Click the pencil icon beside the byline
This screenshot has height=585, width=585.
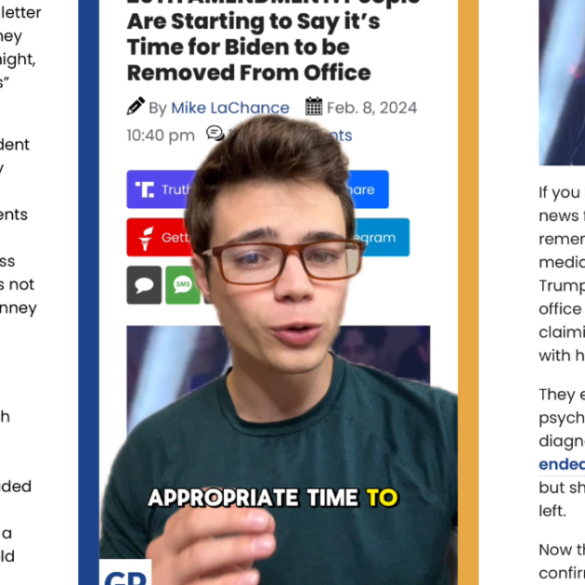click(x=135, y=106)
